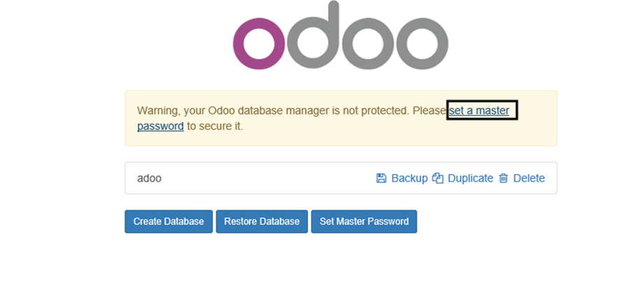Click the purple "o" of the Odoo logo

click(259, 43)
